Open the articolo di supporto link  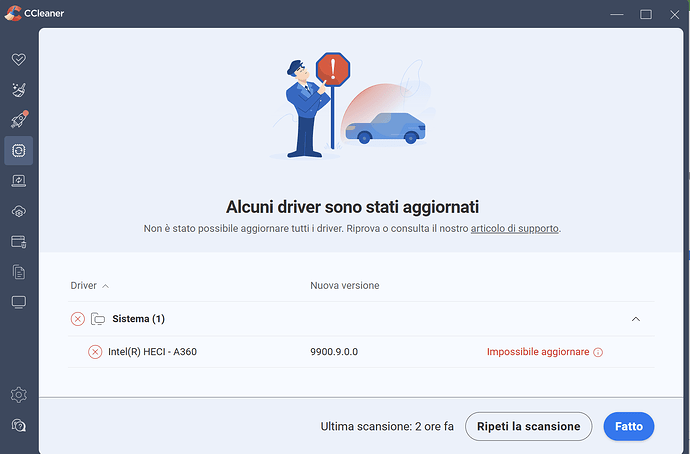point(514,229)
